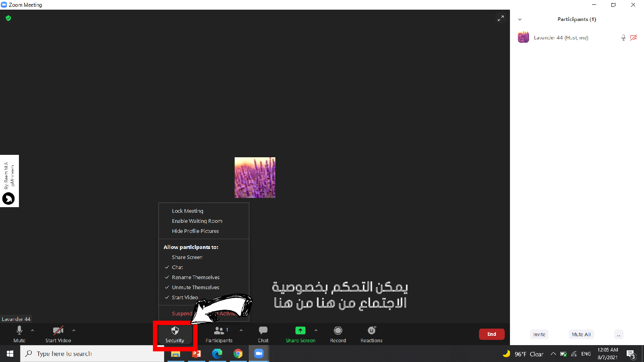Choose Enable Waiting Room option
Viewport: 644px width, 362px height.
(197, 221)
